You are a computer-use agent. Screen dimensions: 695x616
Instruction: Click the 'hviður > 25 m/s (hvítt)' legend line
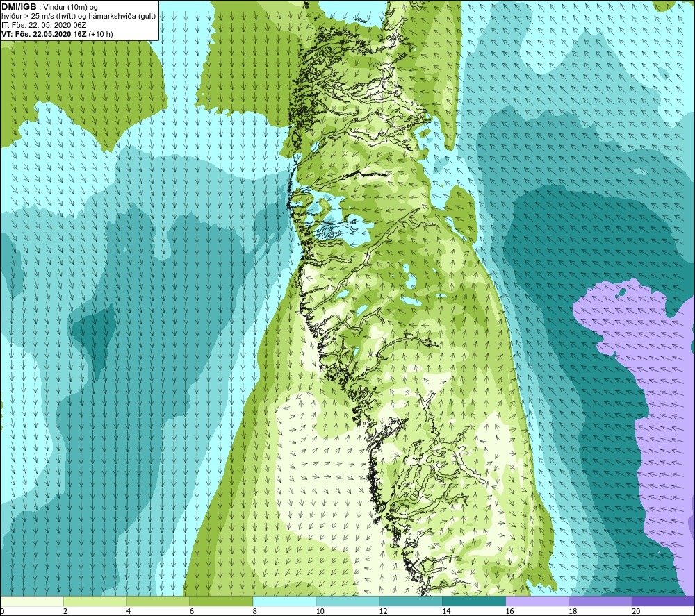38,17
